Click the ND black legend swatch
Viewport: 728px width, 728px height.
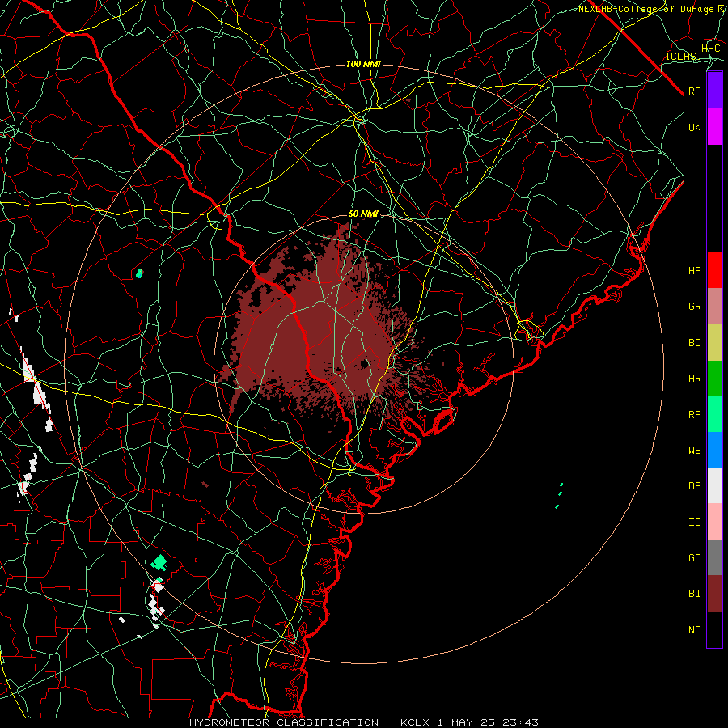click(x=714, y=629)
